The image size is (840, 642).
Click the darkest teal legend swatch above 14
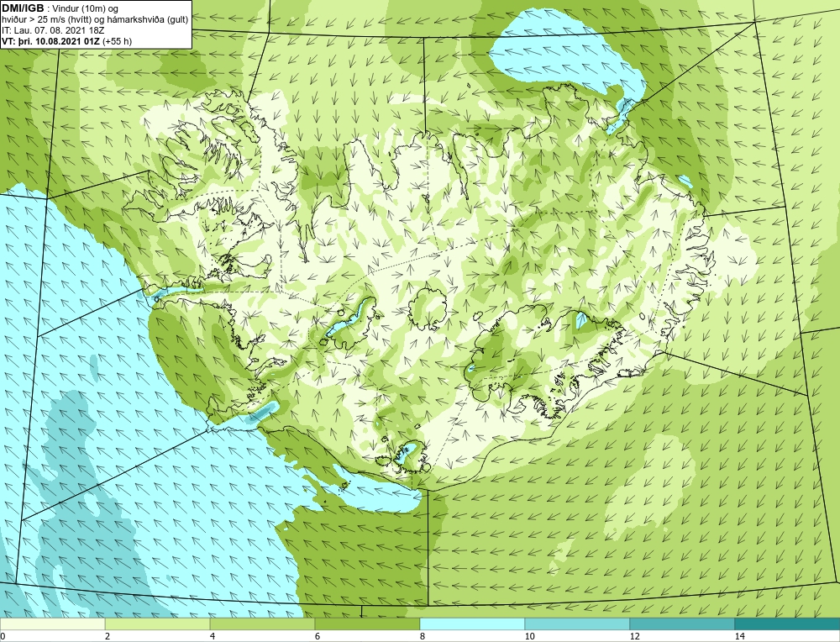[x=788, y=624]
